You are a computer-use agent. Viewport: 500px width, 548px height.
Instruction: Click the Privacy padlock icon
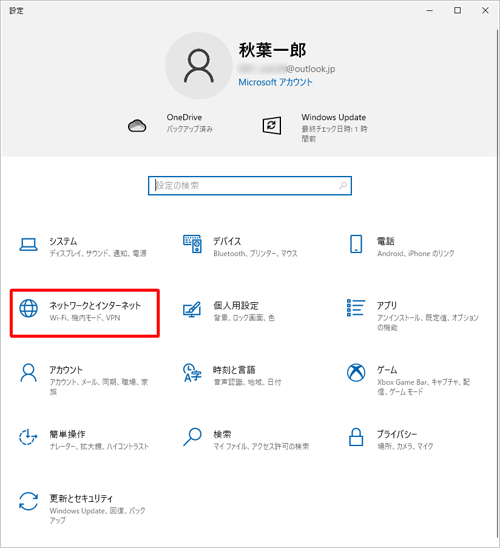(356, 437)
